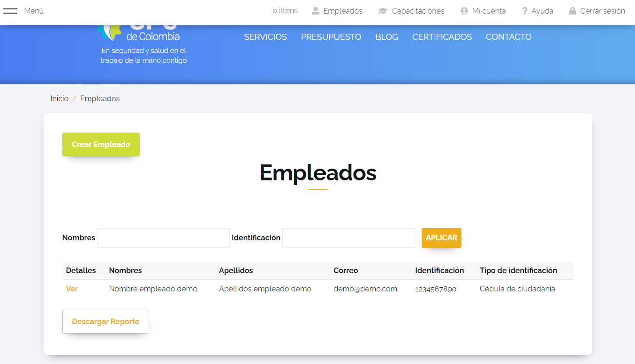Click the Empleados breadcrumb text

[100, 99]
